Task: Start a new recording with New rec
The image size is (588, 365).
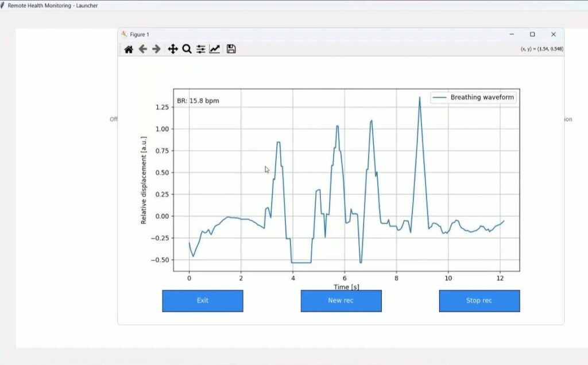Action: pos(341,301)
